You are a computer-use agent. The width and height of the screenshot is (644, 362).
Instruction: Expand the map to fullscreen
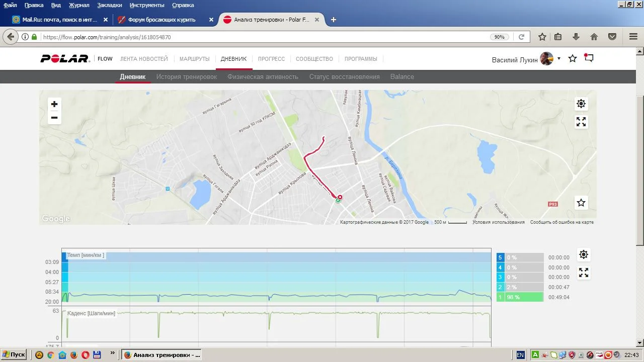(x=581, y=122)
